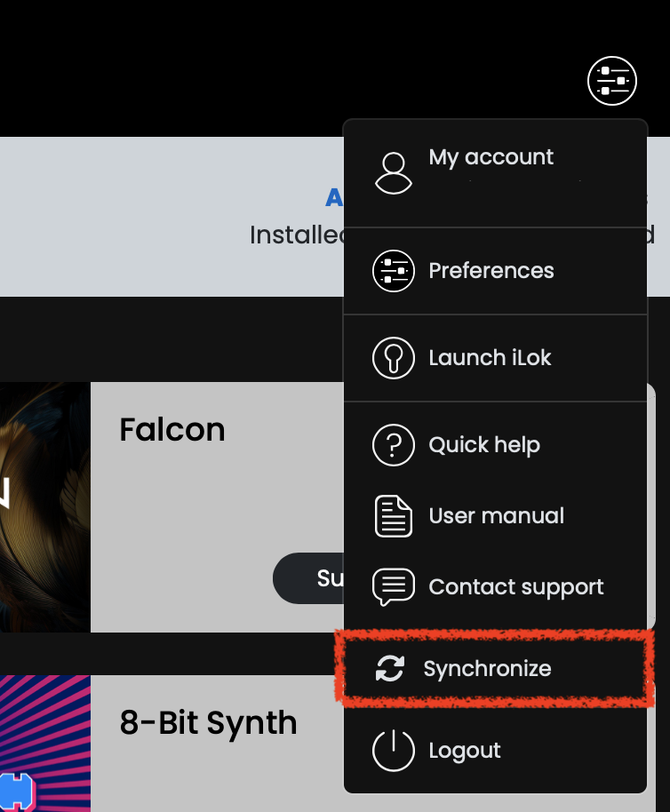Click the 8-Bit Synth artwork thumbnail
Image resolution: width=670 pixels, height=812 pixels.
tap(45, 744)
